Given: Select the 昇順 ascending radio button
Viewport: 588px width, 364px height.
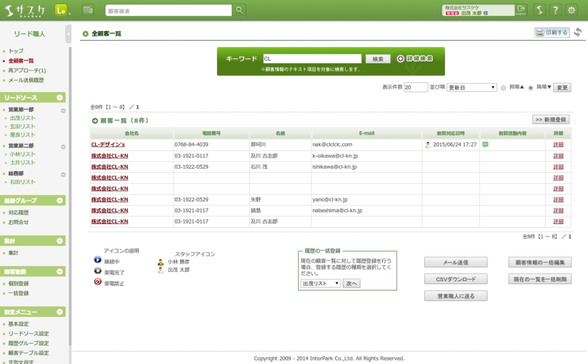Looking at the screenshot, I should [x=503, y=88].
